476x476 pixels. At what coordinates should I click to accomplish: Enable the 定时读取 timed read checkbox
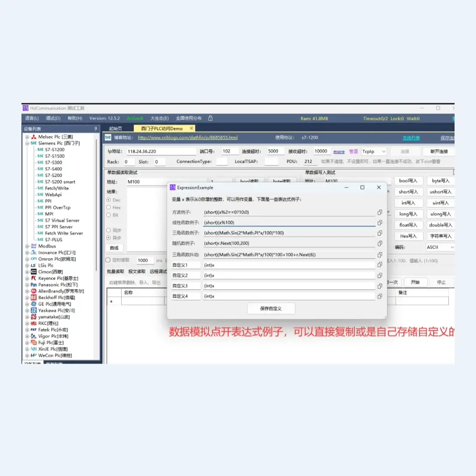click(x=108, y=260)
